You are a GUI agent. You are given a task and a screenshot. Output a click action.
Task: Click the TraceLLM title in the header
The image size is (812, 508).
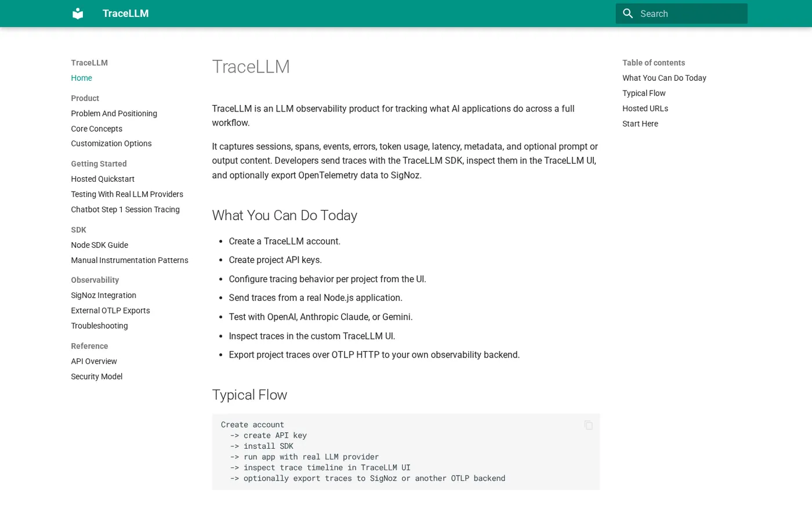click(x=125, y=13)
